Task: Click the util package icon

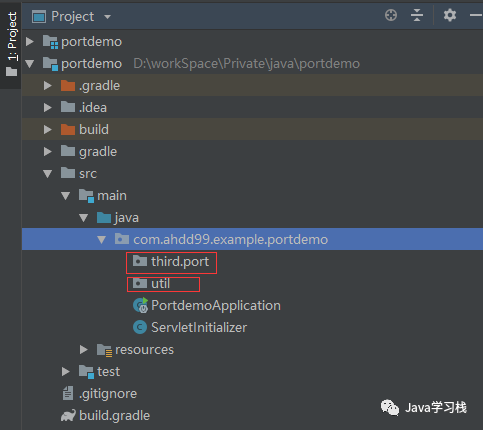Action: pos(140,283)
